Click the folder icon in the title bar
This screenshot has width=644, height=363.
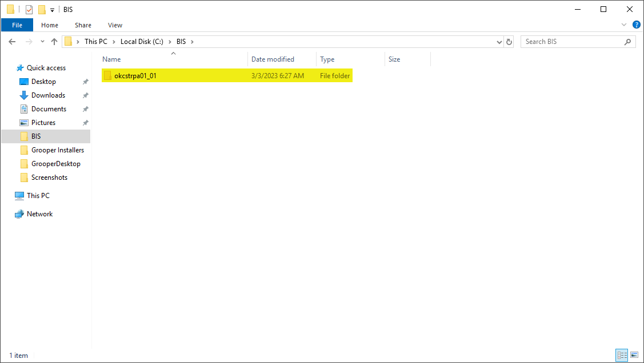(x=11, y=10)
